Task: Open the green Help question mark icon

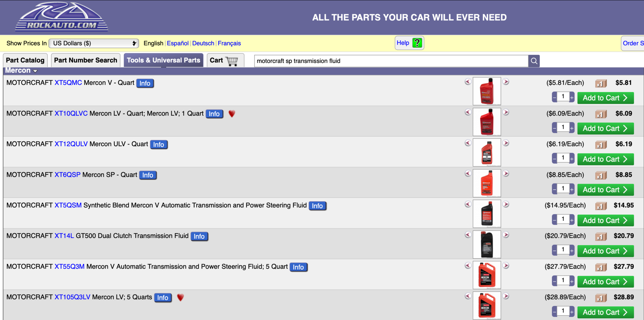Action: [417, 43]
